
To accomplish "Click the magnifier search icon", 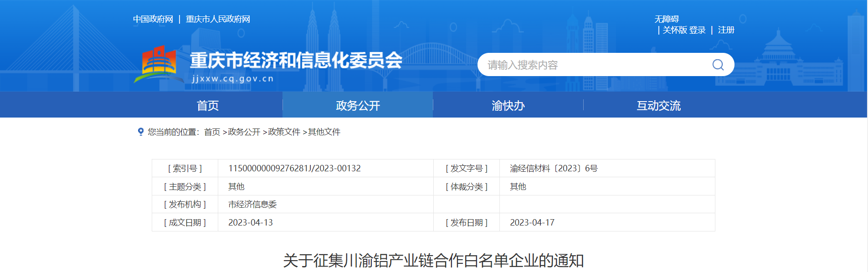I will (718, 65).
